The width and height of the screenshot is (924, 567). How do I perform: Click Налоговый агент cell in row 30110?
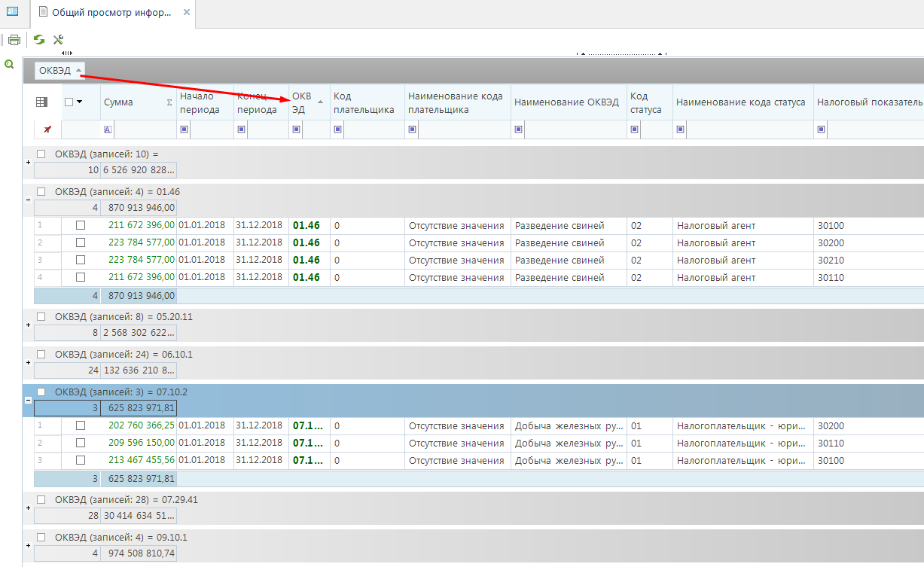(x=743, y=277)
